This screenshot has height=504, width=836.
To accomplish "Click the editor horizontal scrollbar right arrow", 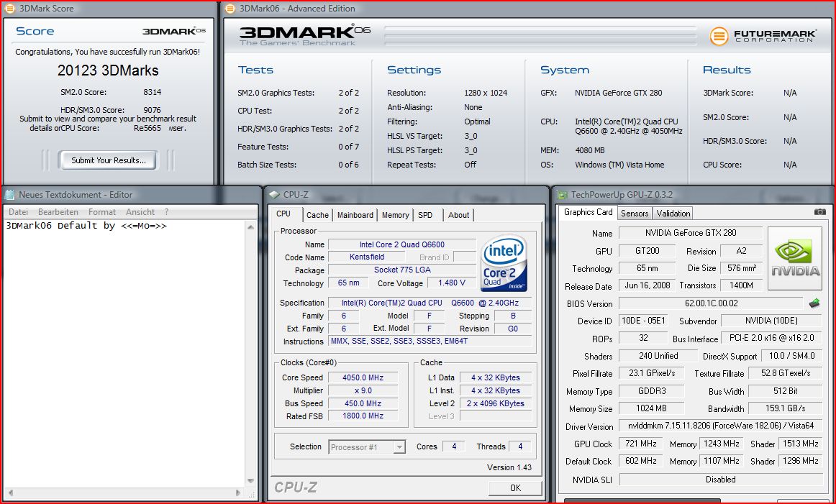I will (x=238, y=492).
